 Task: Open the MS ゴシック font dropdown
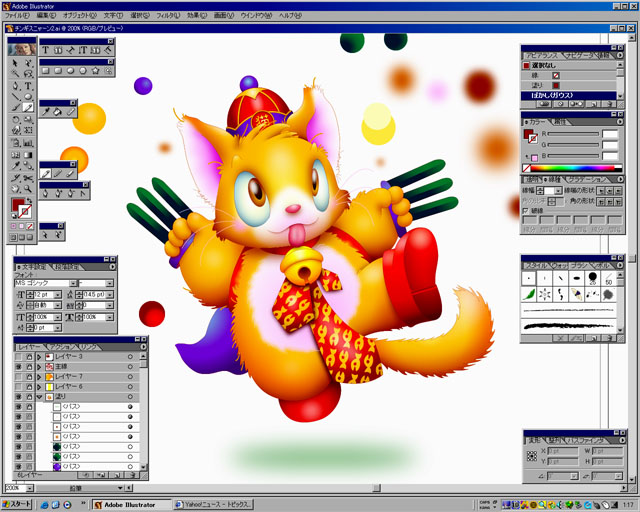[x=73, y=283]
